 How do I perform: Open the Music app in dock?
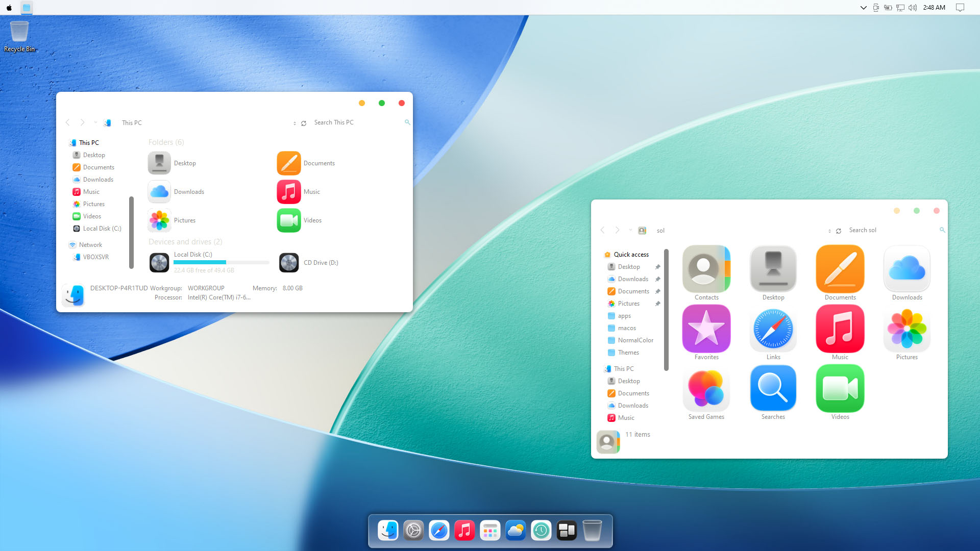[x=464, y=531]
